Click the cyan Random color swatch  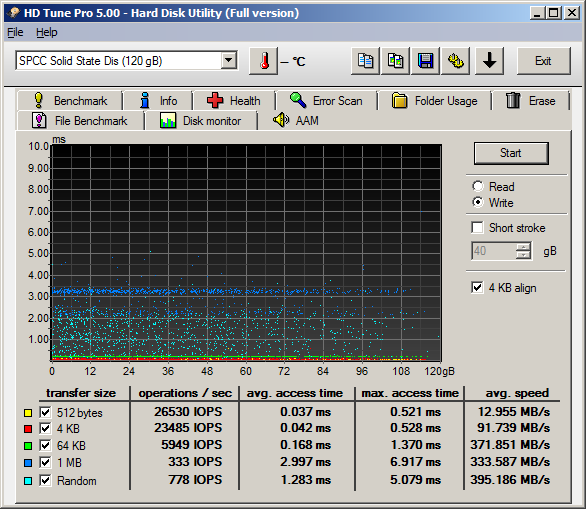pos(28,481)
